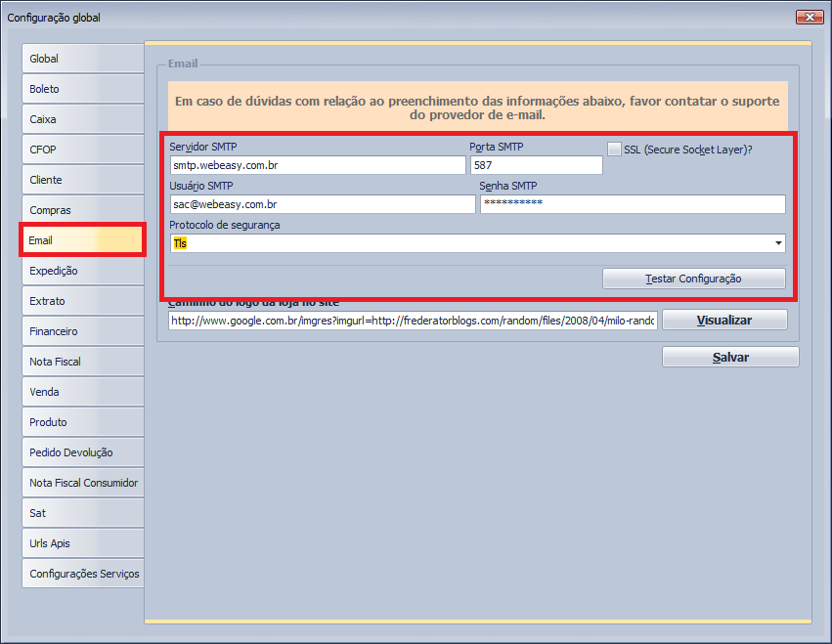Focus the Porta SMTP field
Image resolution: width=832 pixels, height=644 pixels.
click(x=536, y=165)
